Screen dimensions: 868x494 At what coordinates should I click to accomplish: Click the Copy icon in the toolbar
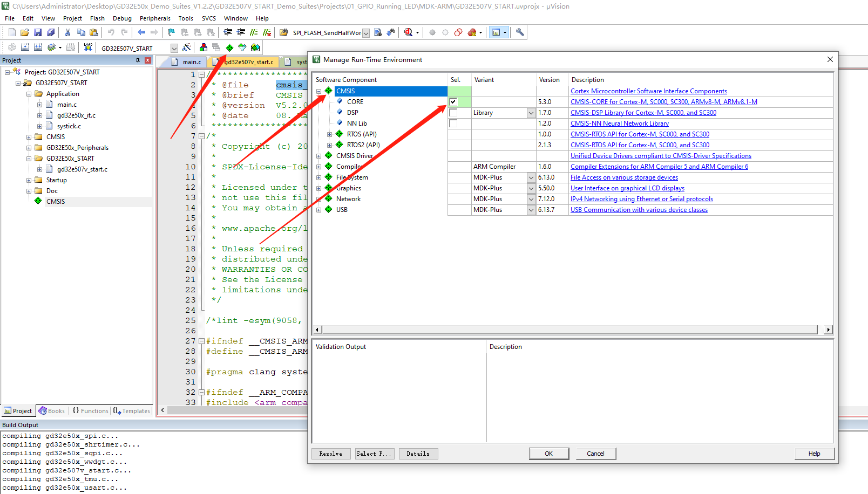click(81, 32)
